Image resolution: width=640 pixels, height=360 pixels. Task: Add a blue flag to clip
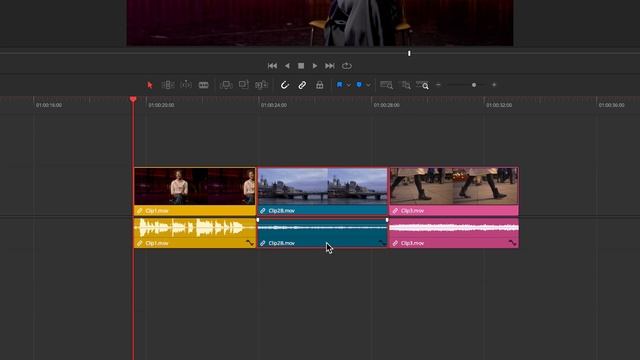click(339, 85)
